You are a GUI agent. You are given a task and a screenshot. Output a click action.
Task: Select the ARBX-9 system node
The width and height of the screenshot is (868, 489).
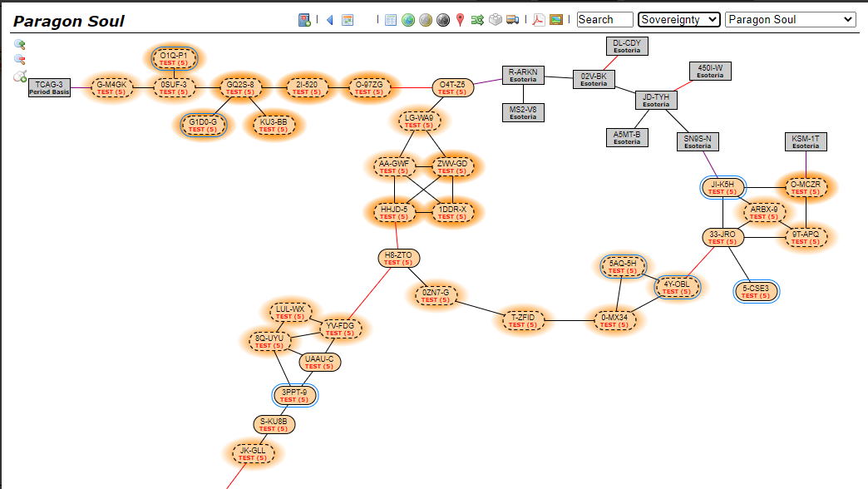pyautogui.click(x=764, y=212)
